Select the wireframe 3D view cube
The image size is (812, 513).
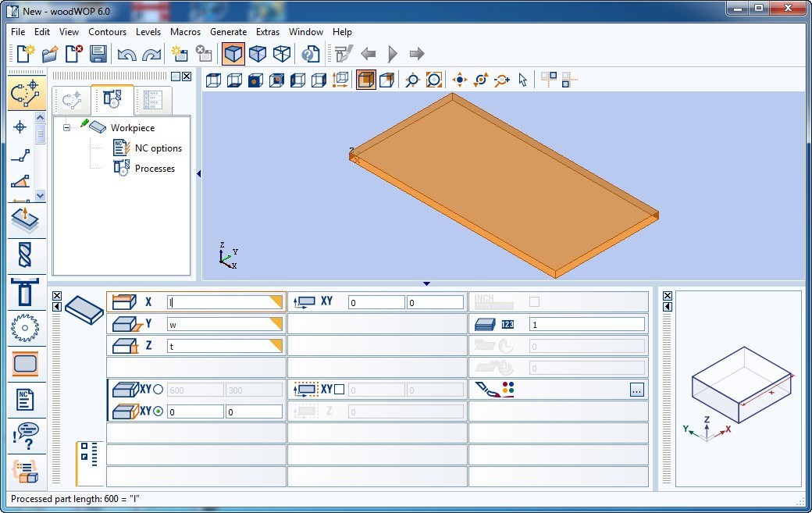coord(281,53)
